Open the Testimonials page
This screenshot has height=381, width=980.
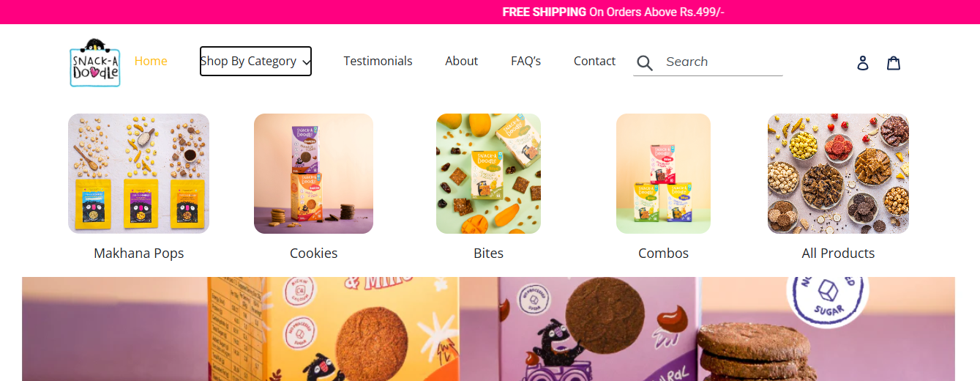(x=378, y=61)
